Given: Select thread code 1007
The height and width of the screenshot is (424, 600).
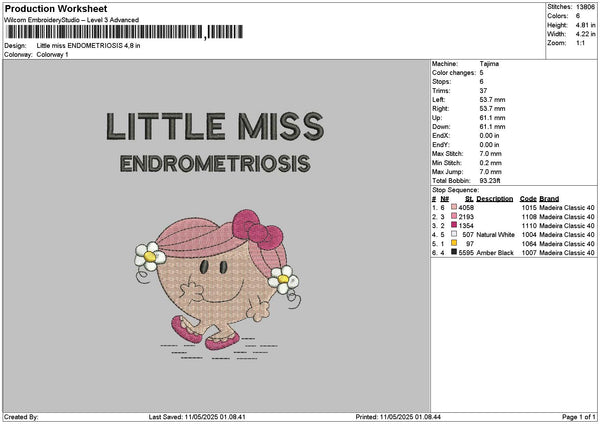Looking at the screenshot, I should (x=529, y=253).
